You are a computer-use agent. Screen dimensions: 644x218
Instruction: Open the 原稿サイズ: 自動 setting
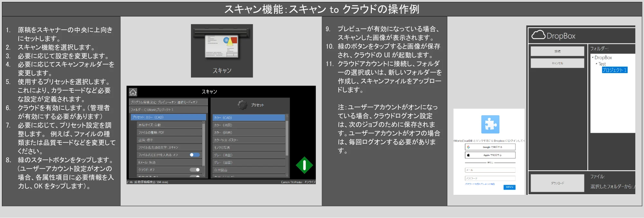(x=169, y=125)
